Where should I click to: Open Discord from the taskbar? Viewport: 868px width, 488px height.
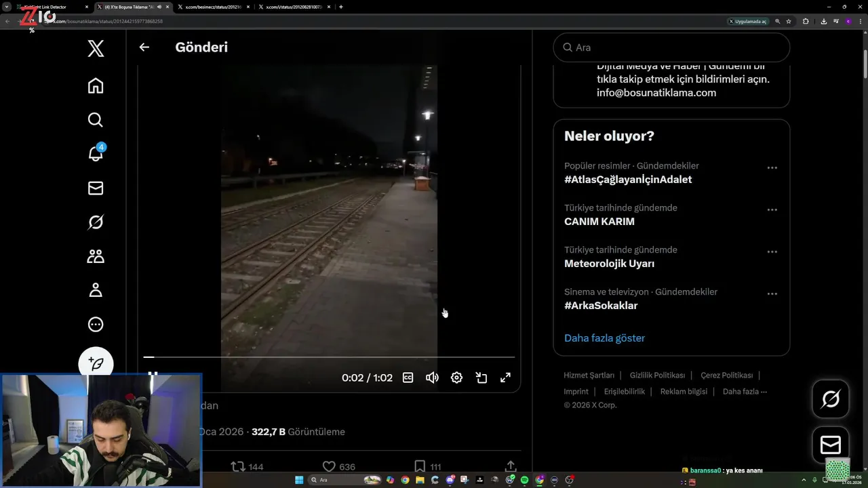(450, 480)
